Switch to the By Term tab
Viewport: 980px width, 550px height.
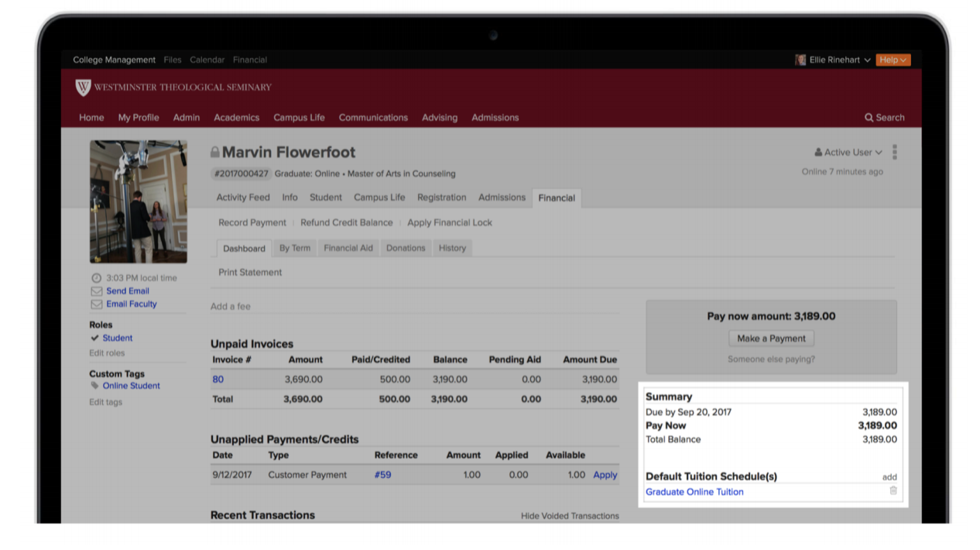tap(294, 249)
